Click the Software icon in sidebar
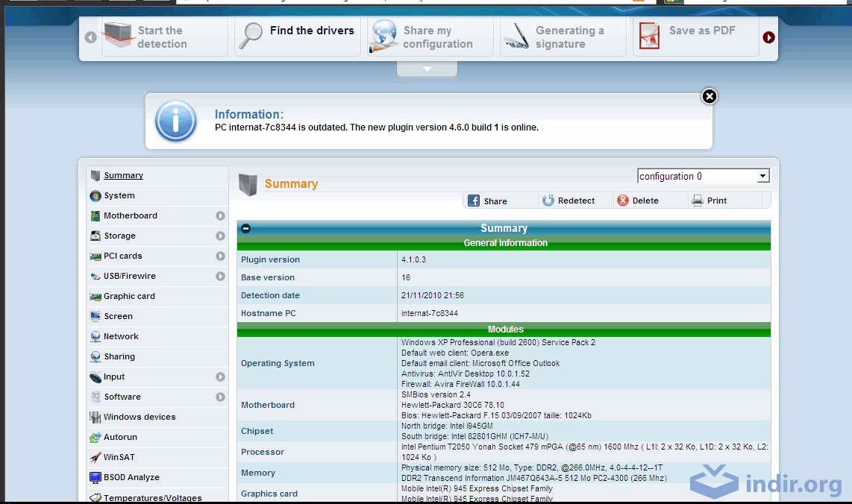This screenshot has width=852, height=504. (95, 397)
